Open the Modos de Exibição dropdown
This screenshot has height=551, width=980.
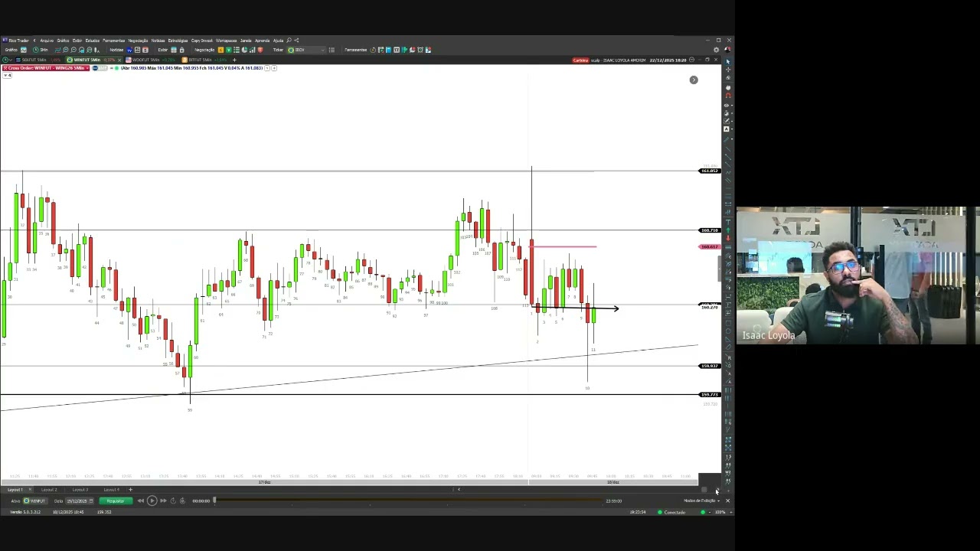[701, 501]
